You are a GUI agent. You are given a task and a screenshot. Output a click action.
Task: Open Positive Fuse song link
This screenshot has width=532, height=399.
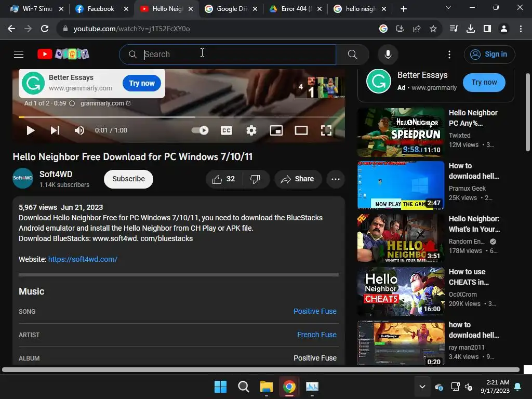click(x=315, y=312)
